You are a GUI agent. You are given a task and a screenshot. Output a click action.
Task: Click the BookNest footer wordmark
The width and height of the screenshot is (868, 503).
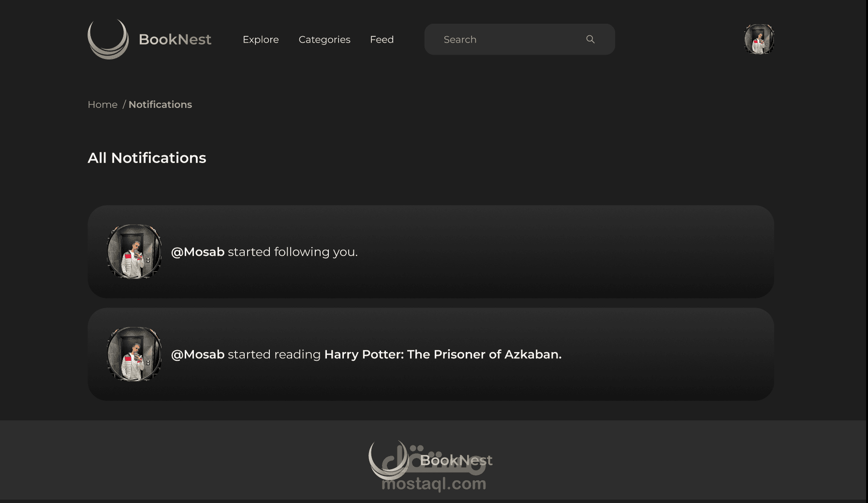(x=456, y=460)
